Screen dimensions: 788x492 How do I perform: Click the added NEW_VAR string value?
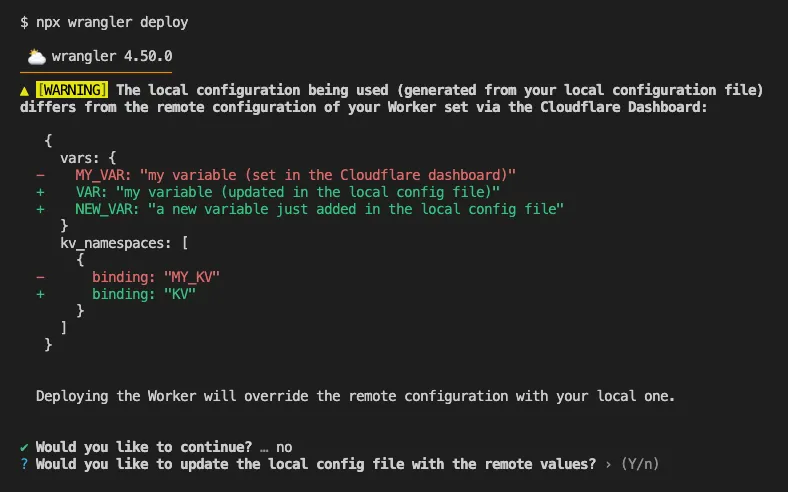point(356,208)
